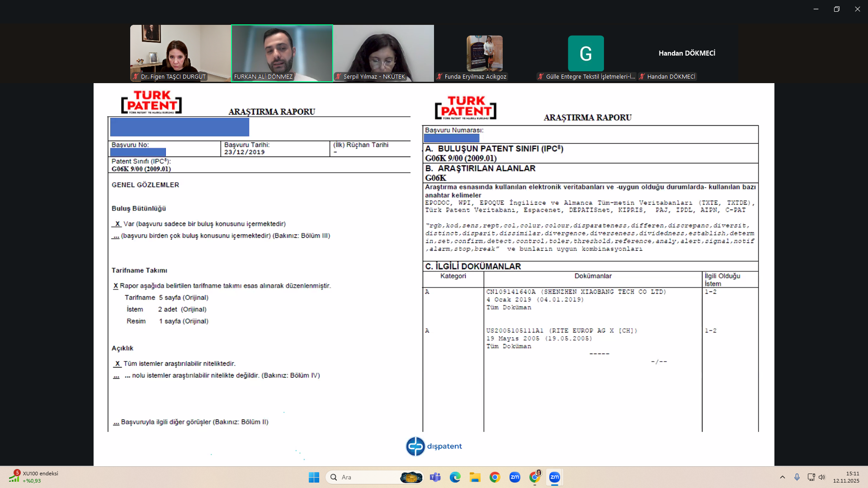The image size is (868, 488).
Task: Select the Gülle Entegre Tekstil participant tile
Action: 585,53
